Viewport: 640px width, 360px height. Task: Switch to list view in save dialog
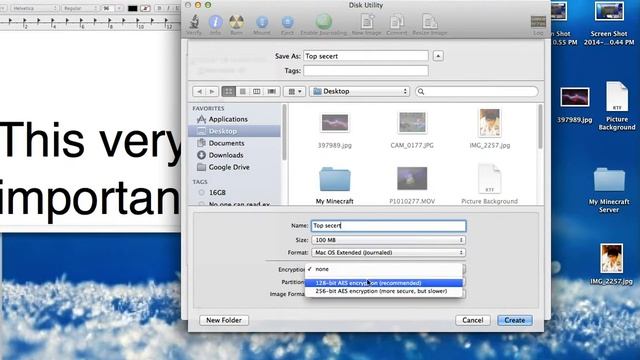[x=242, y=91]
